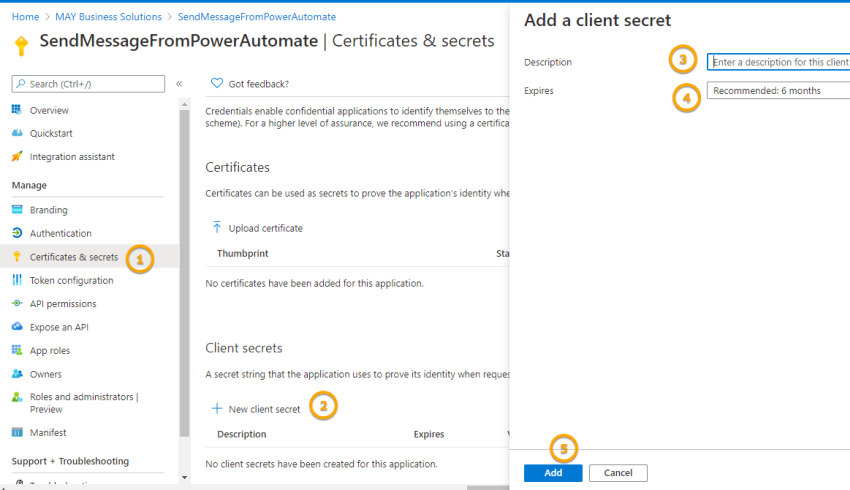Open the Overview menu item
850x490 pixels.
[49, 110]
